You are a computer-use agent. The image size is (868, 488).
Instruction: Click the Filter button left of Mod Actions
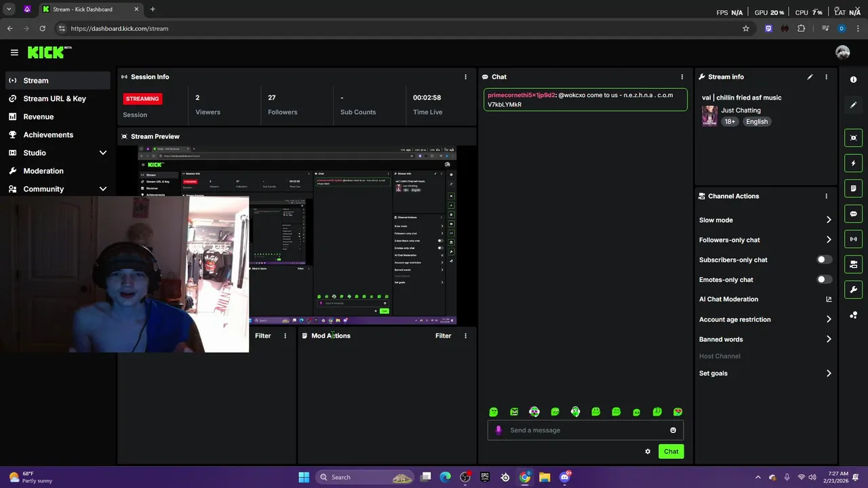pos(262,335)
